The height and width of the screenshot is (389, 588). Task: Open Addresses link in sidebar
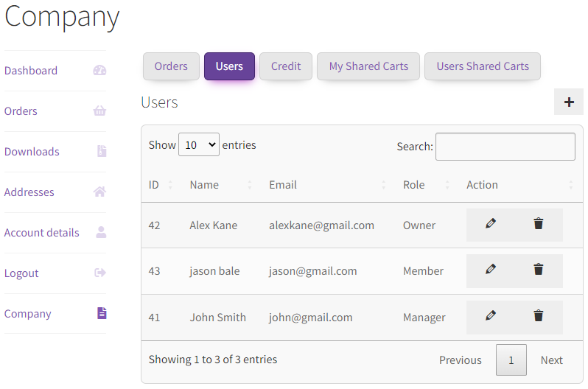[29, 192]
